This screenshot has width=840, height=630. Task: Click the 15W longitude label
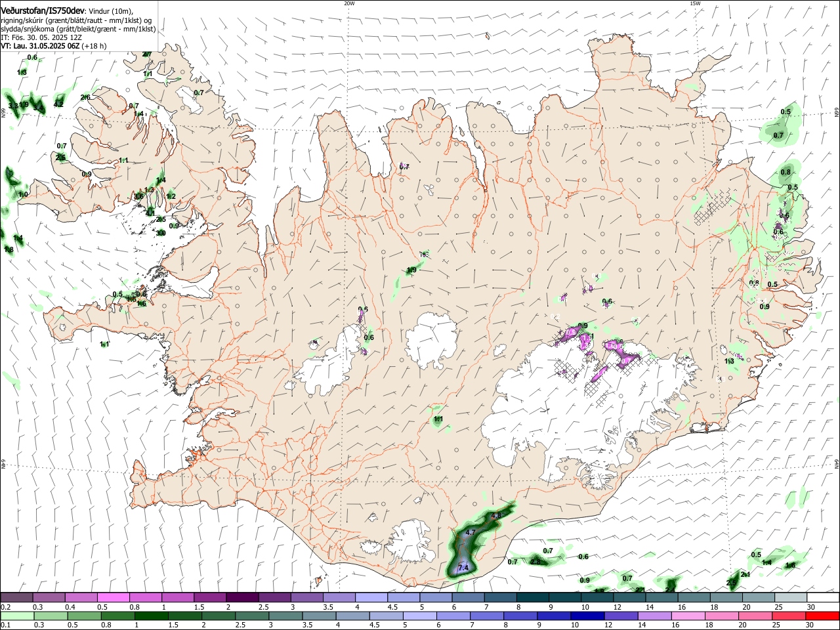(695, 3)
